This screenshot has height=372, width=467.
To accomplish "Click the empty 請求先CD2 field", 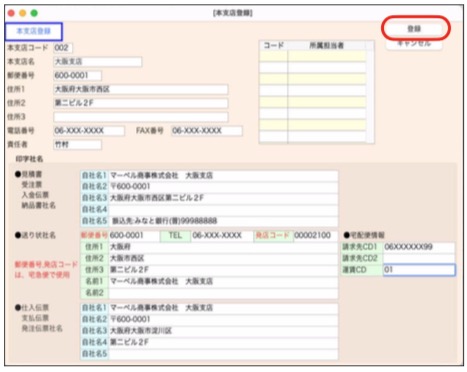I will [419, 258].
